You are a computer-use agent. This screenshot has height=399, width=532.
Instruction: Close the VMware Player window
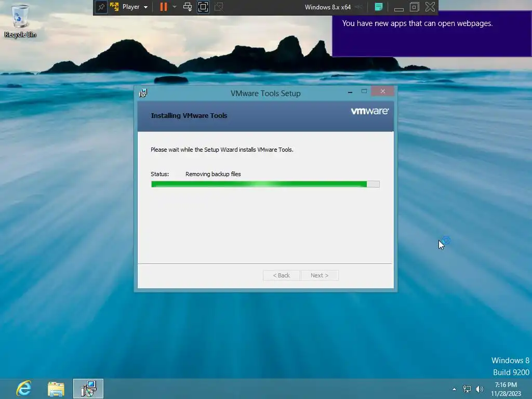[430, 7]
